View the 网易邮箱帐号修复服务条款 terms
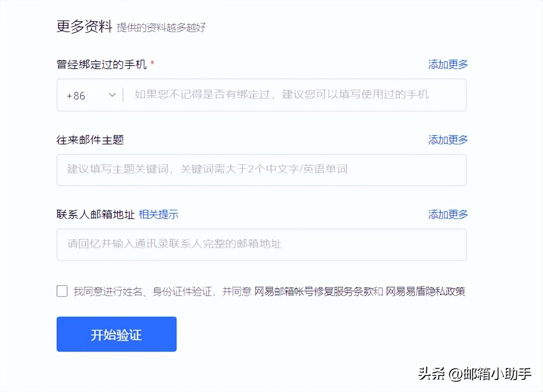 [x=314, y=292]
